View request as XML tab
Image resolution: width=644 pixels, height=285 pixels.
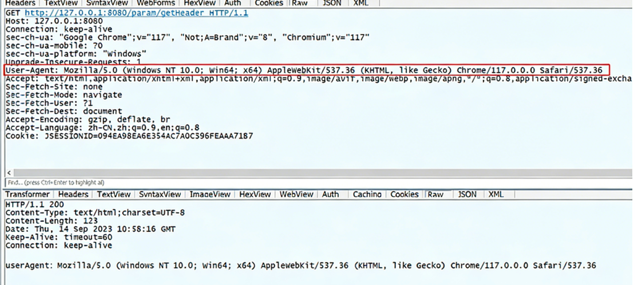(x=361, y=3)
